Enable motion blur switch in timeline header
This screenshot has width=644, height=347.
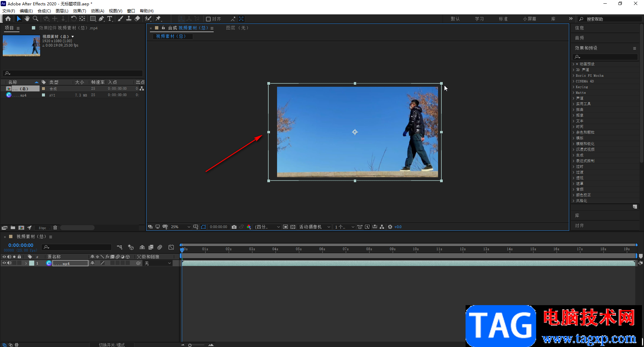point(160,247)
